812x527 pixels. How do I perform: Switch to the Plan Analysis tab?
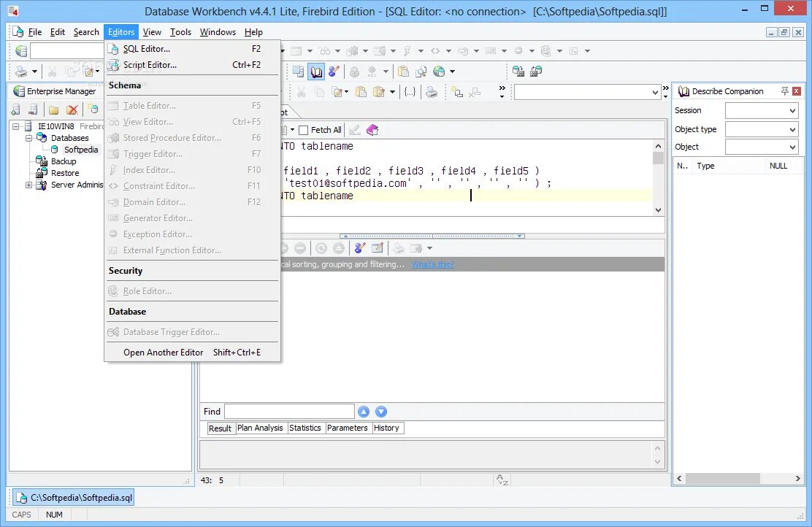(260, 428)
